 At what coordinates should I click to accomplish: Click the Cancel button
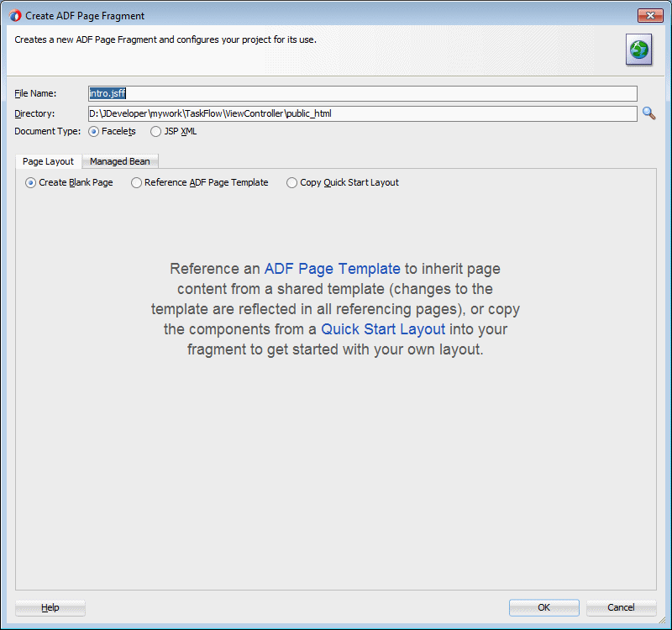pos(621,607)
